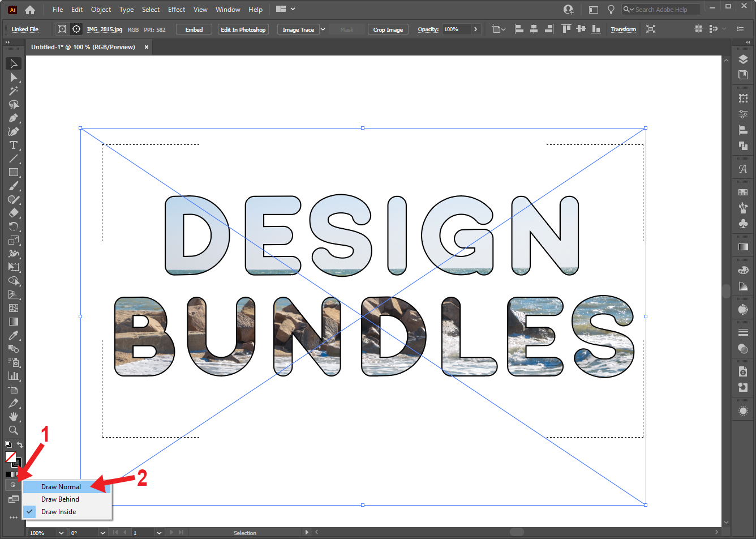Open the Pathfinder panel icon

743,146
